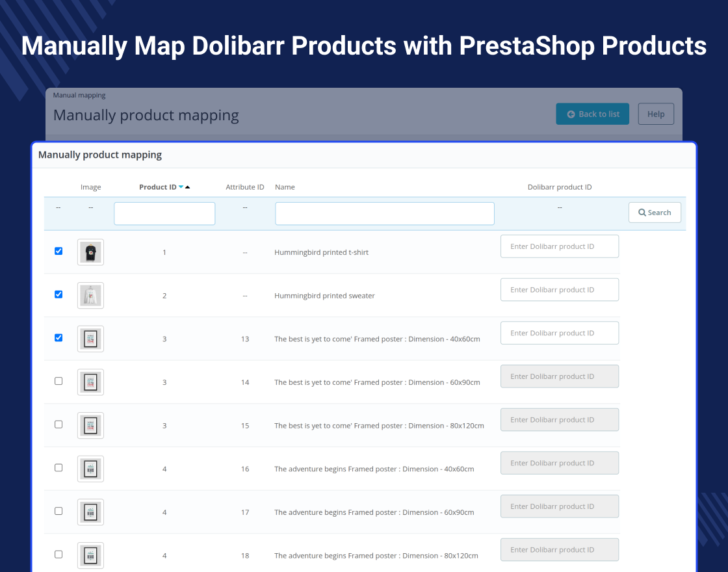Check the attribute 15 poster 80x120cm checkbox
This screenshot has height=572, width=728.
click(58, 424)
